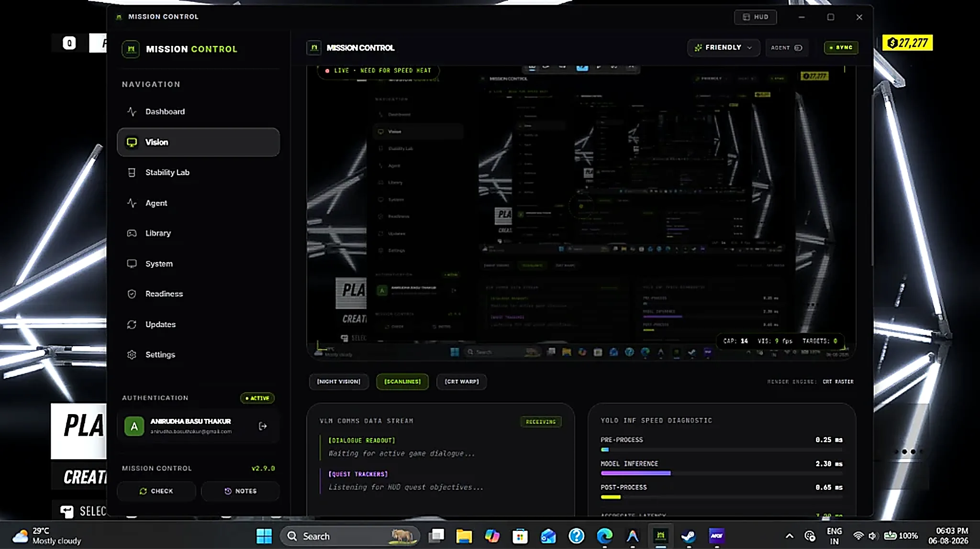
Task: Open File Explorer from the taskbar
Action: (x=464, y=536)
